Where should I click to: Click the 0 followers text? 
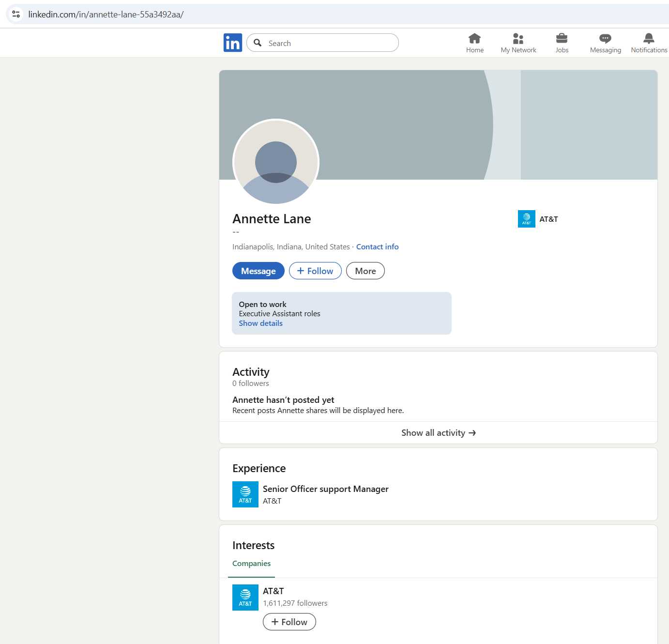pos(251,383)
